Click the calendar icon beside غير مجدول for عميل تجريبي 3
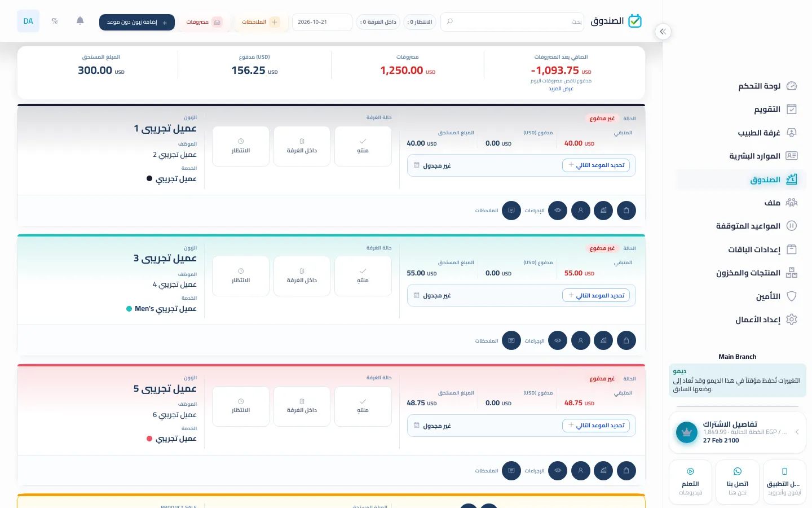 tap(416, 295)
